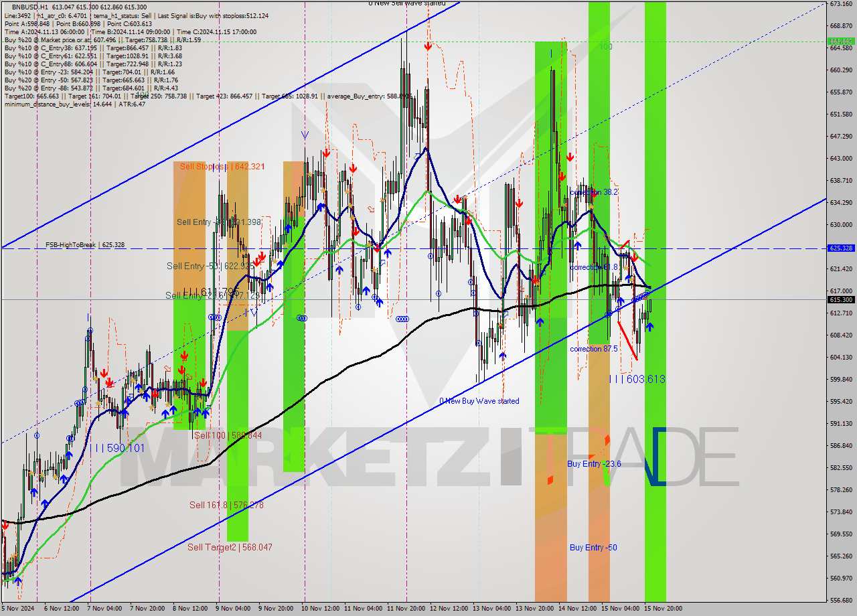Click the '14 Nov 12:00' time label
The height and width of the screenshot is (616, 857).
click(577, 609)
